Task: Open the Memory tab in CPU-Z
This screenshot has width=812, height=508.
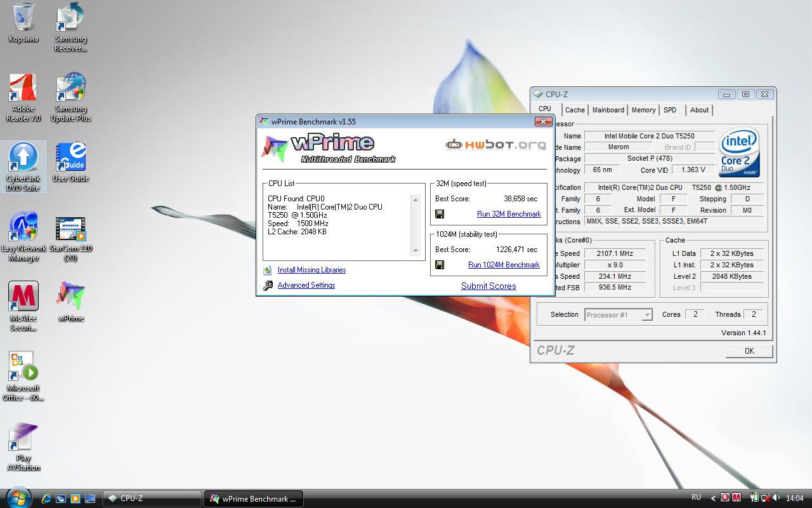Action: point(643,110)
